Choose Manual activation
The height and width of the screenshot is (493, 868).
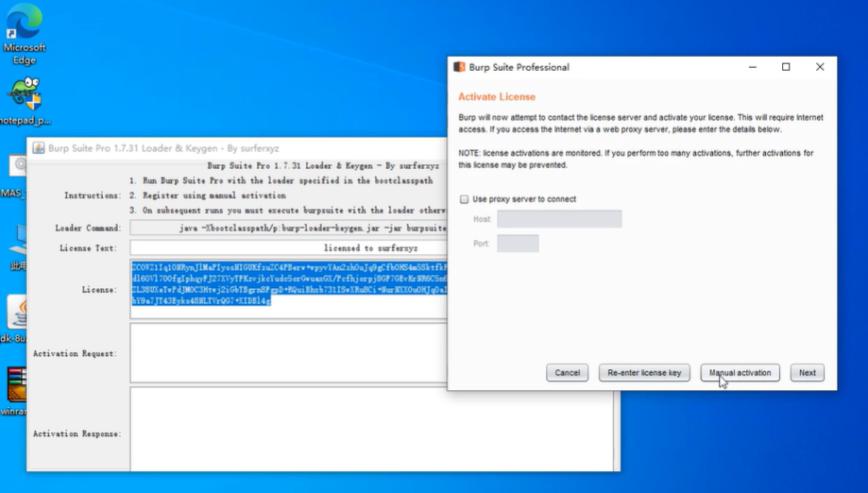[740, 373]
